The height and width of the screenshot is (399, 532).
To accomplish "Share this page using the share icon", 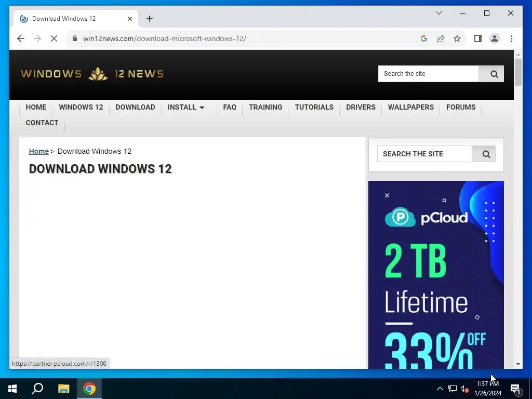I will point(441,38).
